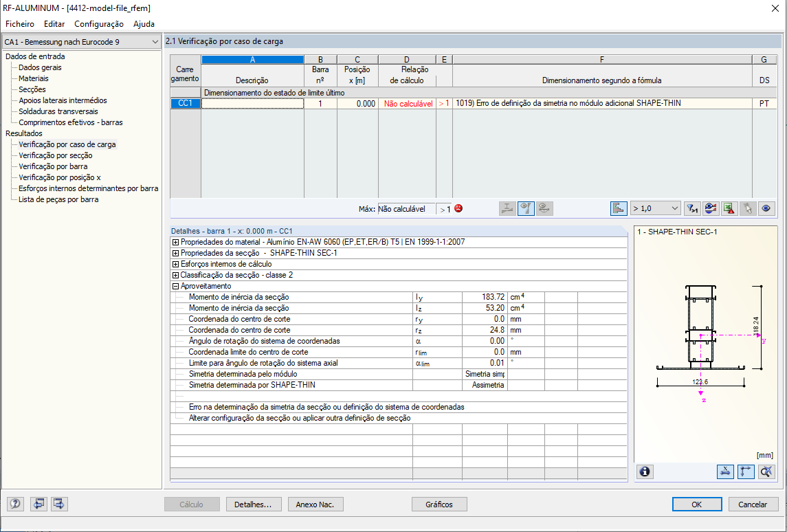Click the PT cell in column DS
787x532 pixels.
point(764,103)
